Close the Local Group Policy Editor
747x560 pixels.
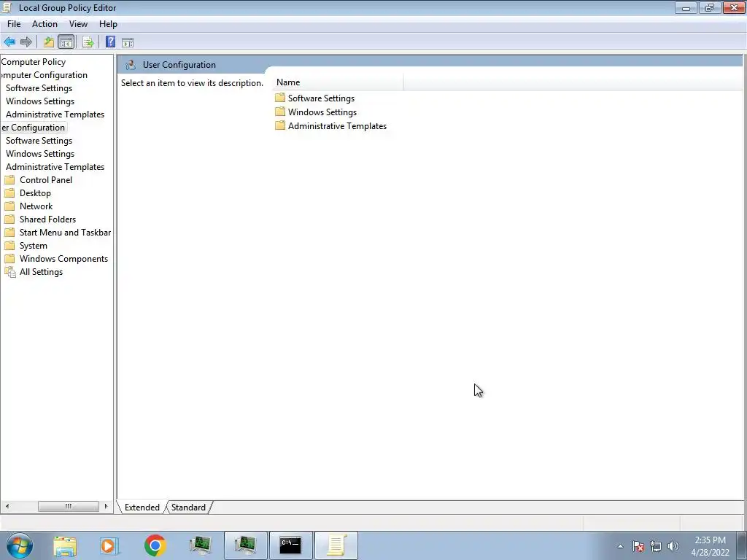tap(734, 7)
